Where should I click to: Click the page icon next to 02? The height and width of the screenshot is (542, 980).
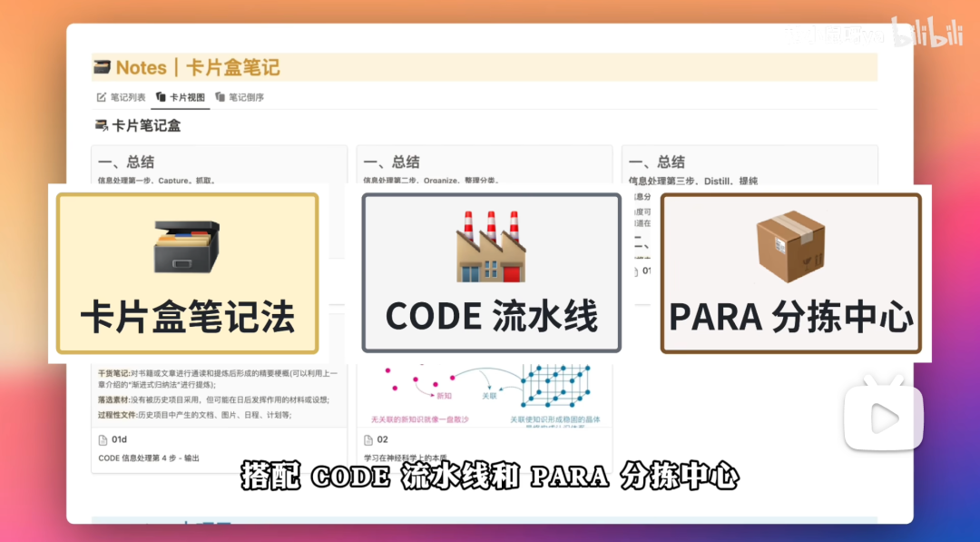pos(368,440)
